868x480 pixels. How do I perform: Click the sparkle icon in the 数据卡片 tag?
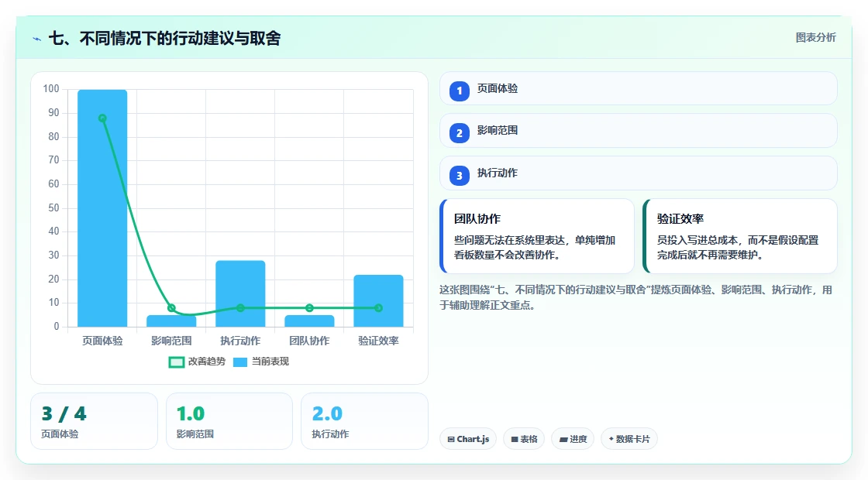tap(611, 438)
